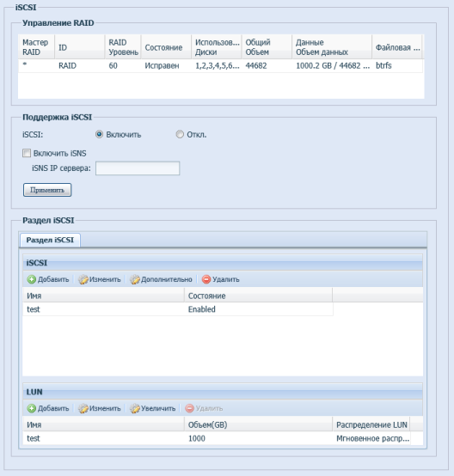The image size is (454, 476).
Task: Select the Откл. iSCSI radio button
Action: point(180,134)
